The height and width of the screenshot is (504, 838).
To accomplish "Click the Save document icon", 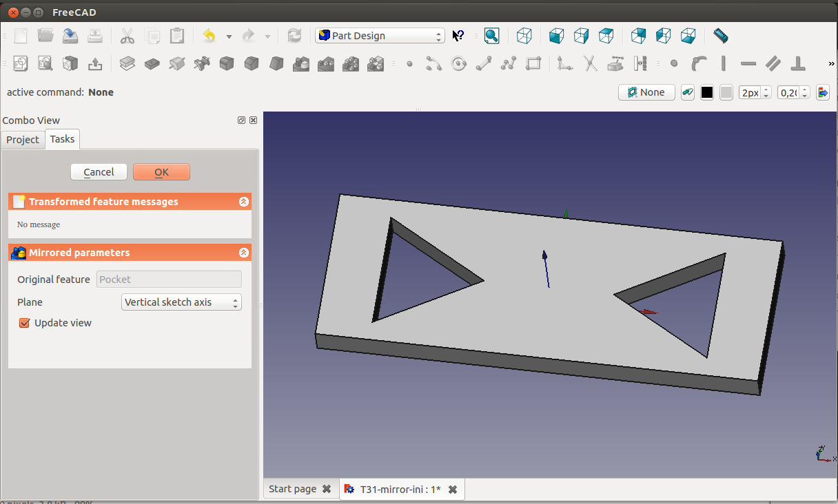I will pyautogui.click(x=70, y=36).
